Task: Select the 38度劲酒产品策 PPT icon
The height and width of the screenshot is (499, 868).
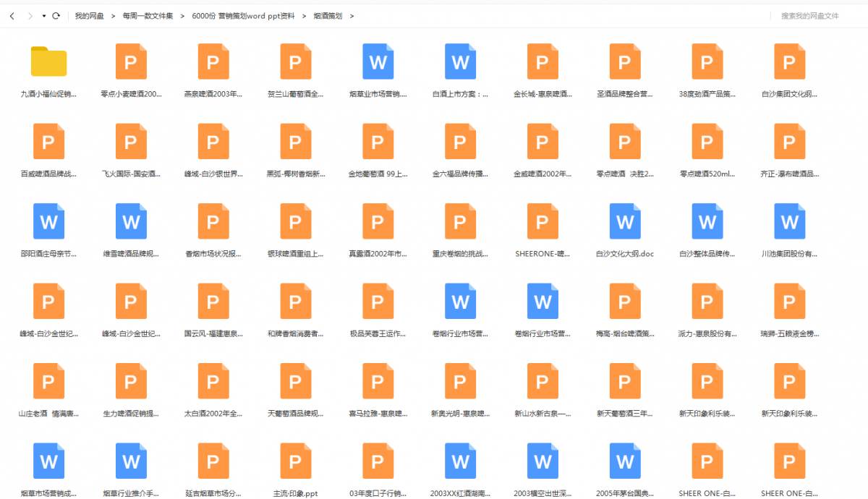Action: point(708,61)
